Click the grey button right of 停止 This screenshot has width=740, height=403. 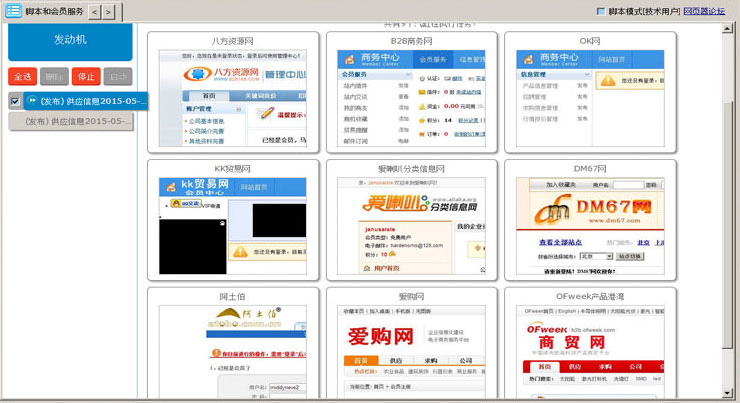coord(118,76)
